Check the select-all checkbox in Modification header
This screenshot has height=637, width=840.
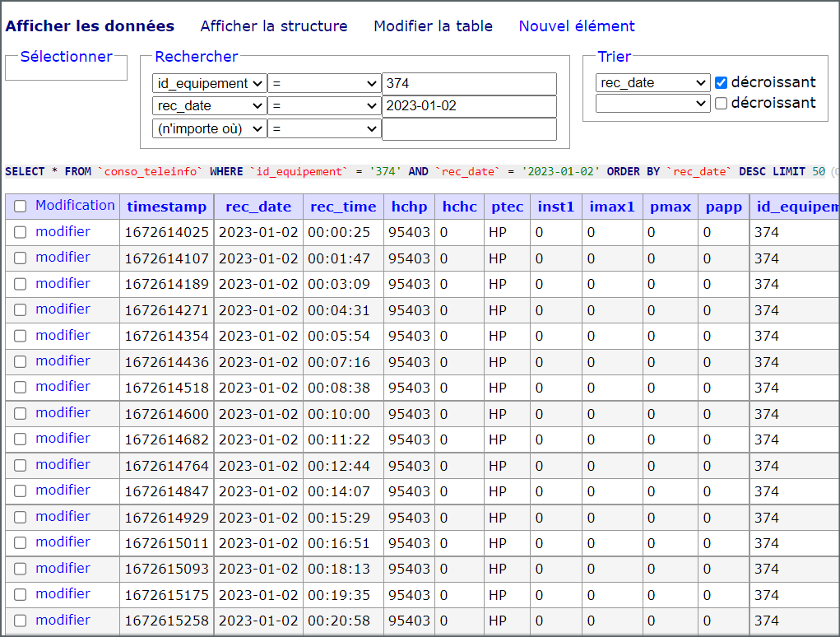[x=21, y=207]
